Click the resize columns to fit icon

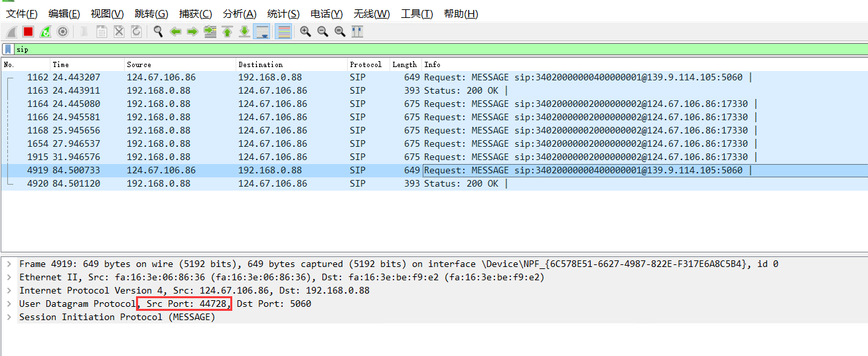[x=357, y=31]
